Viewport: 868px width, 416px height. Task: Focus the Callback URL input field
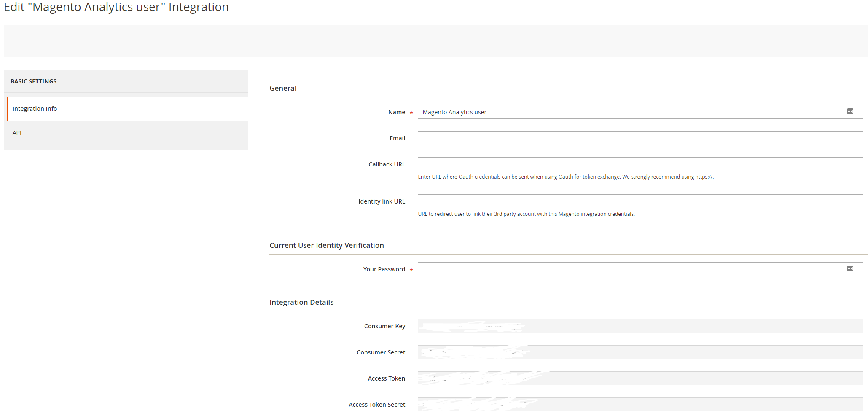pos(590,164)
